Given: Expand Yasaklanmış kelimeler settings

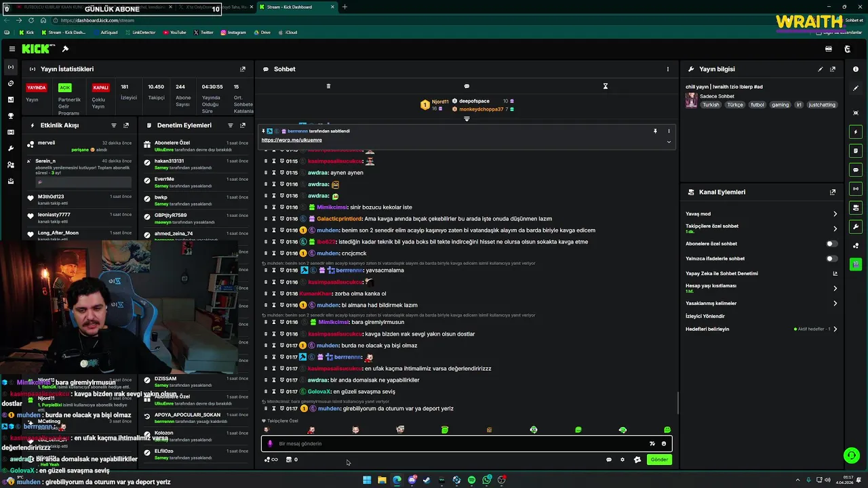Looking at the screenshot, I should (x=835, y=304).
